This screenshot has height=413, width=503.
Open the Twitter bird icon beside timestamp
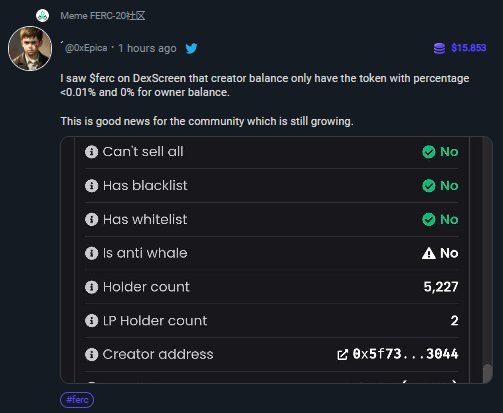[x=191, y=49]
